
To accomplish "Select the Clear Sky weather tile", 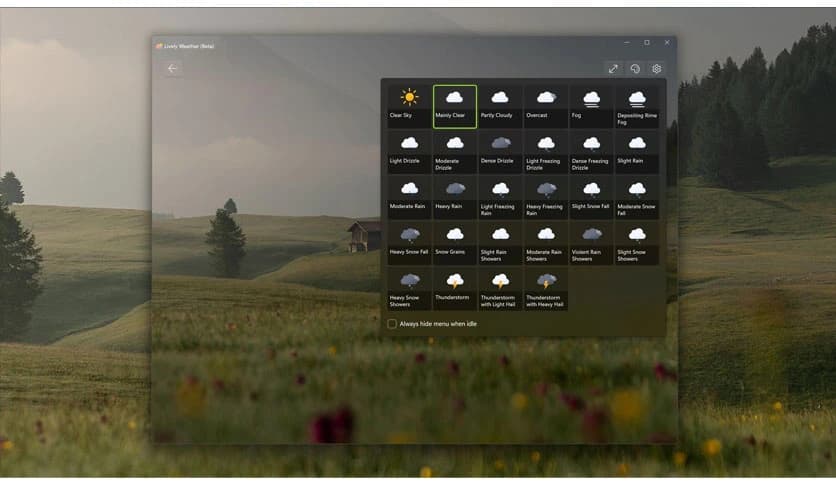I will (x=409, y=107).
